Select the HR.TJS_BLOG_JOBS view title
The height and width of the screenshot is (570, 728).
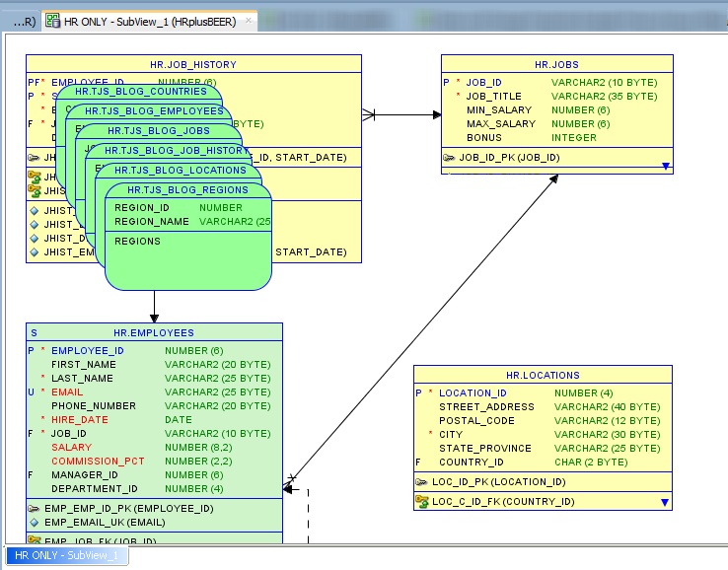pos(159,131)
